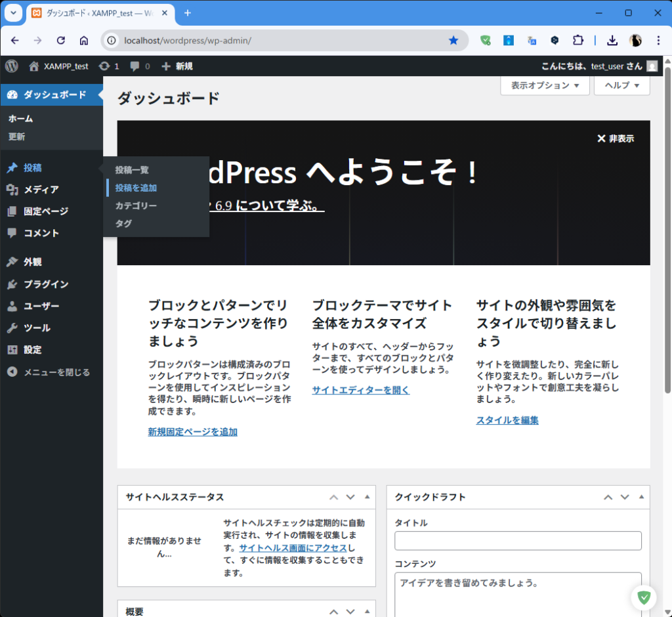Viewport: 672px width, 617px height.
Task: Open the updates icon in admin bar
Action: click(108, 66)
